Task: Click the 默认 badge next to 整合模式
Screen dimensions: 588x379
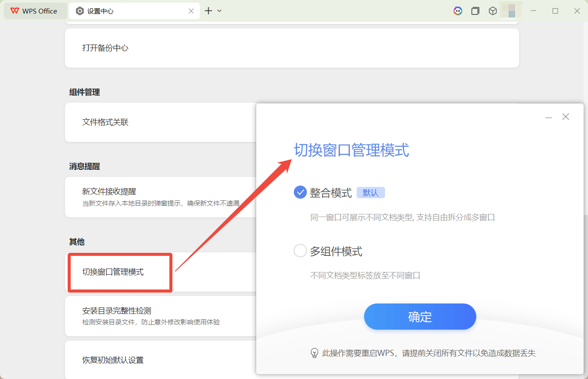Action: coord(371,193)
